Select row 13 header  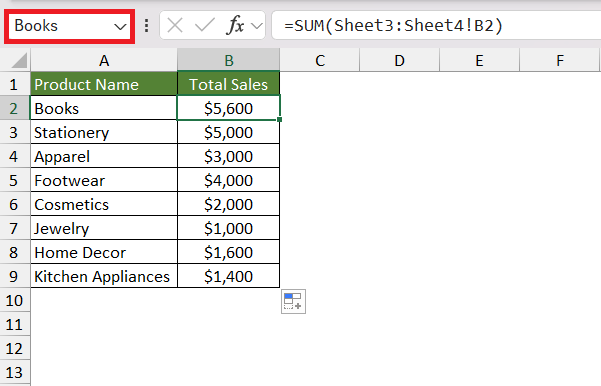pos(15,372)
